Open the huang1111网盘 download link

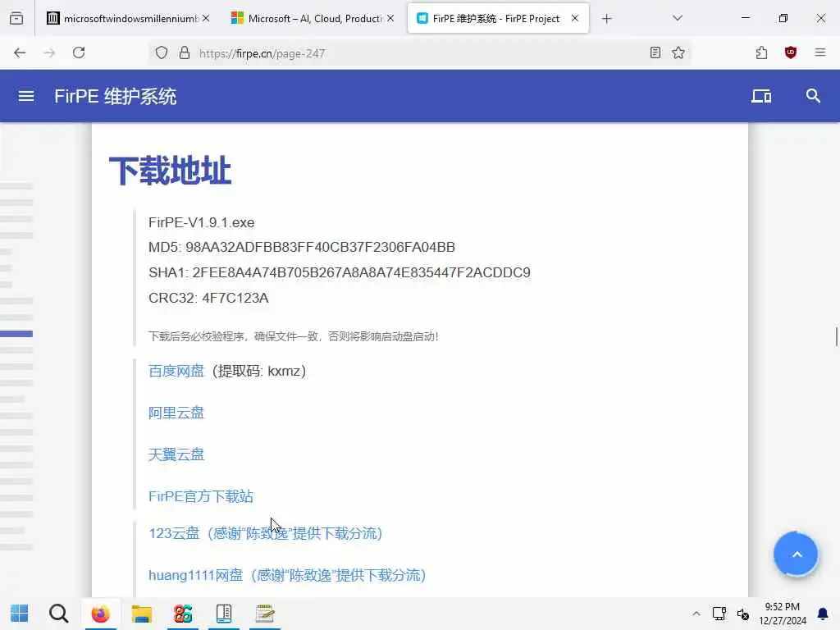[287, 575]
